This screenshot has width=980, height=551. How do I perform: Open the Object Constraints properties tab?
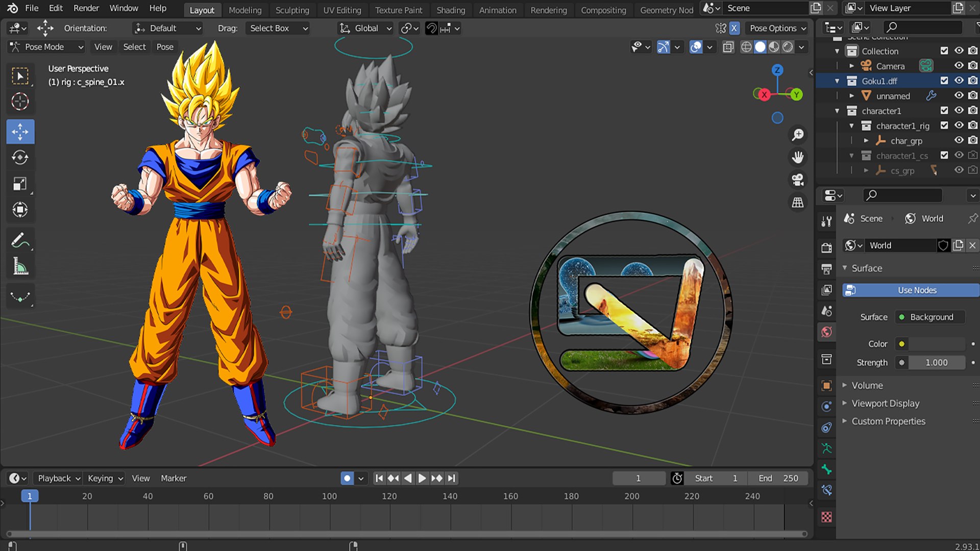826,428
